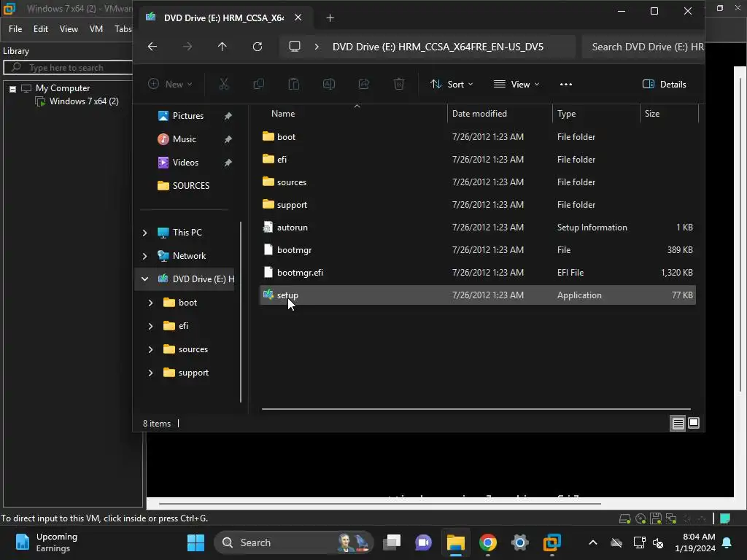Expand boot folder in tree

click(x=150, y=303)
